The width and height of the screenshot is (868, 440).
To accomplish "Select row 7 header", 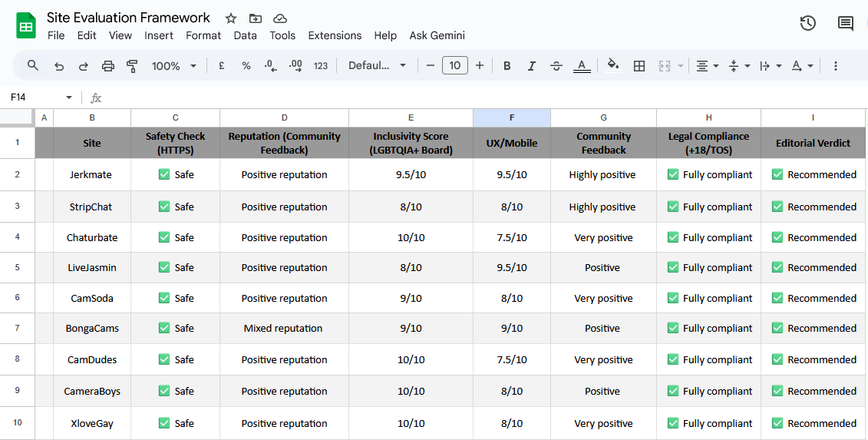I will click(x=17, y=328).
